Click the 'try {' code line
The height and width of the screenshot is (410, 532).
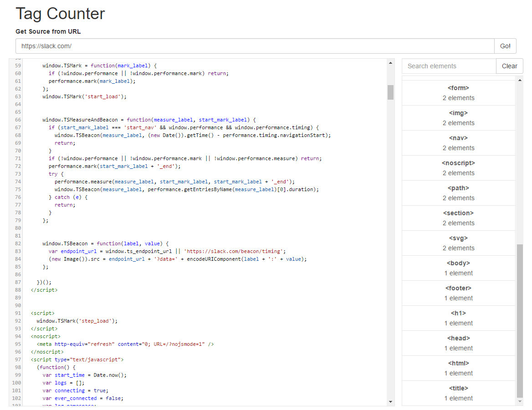(x=56, y=174)
